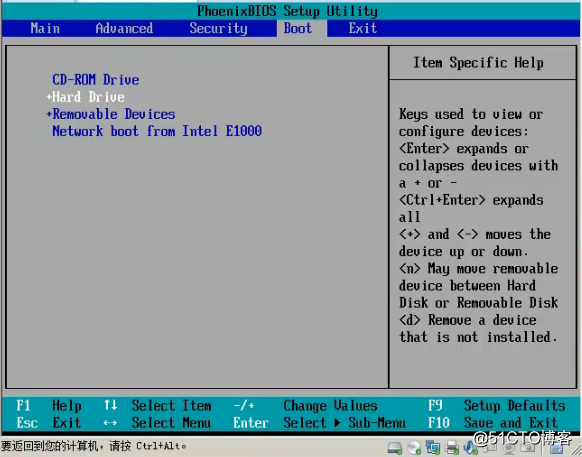Click the '<d> Remove a device' help line
Image resolution: width=582 pixels, height=457 pixels.
pyautogui.click(x=468, y=320)
